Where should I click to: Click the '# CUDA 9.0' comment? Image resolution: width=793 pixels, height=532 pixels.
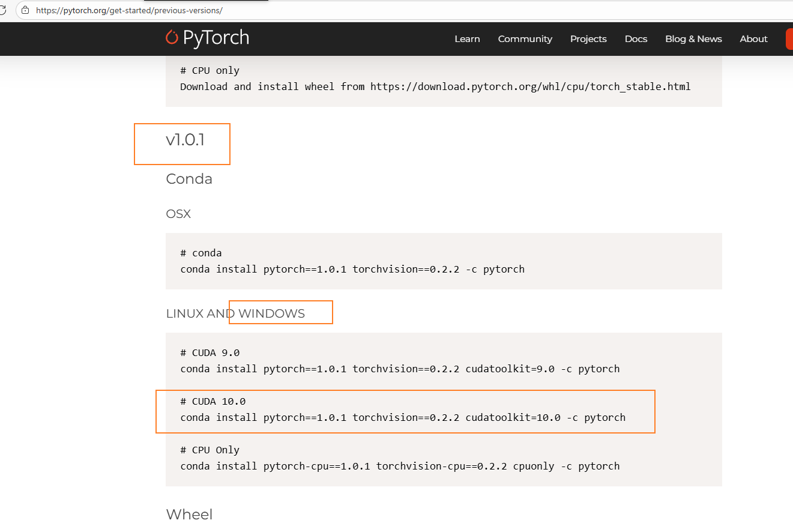[x=210, y=352]
